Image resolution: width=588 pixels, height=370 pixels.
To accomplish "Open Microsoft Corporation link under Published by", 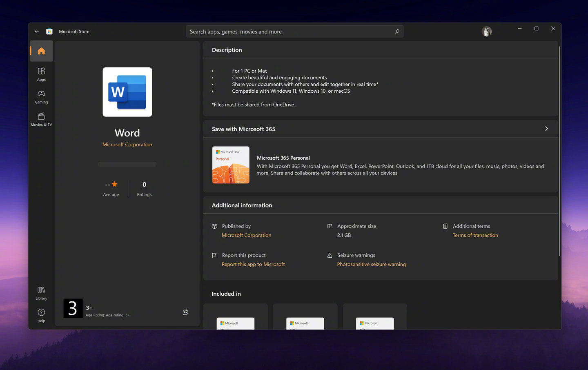I will 246,235.
